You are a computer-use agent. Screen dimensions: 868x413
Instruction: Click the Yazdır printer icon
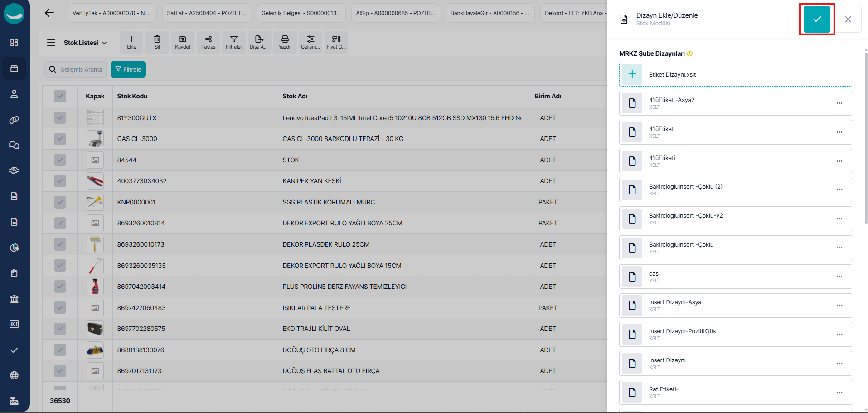click(285, 42)
